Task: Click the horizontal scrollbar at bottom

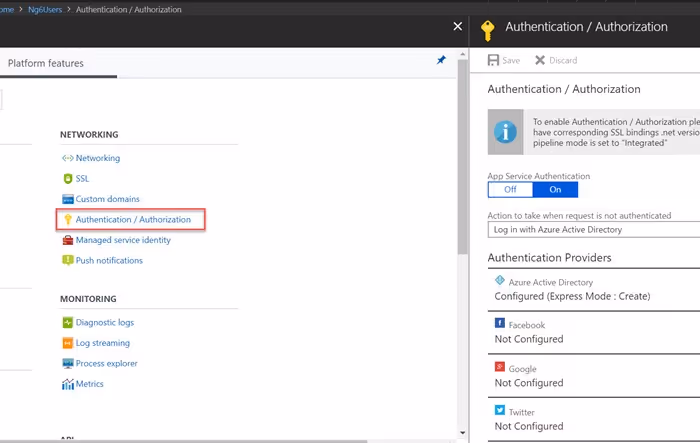Action: pos(183,441)
